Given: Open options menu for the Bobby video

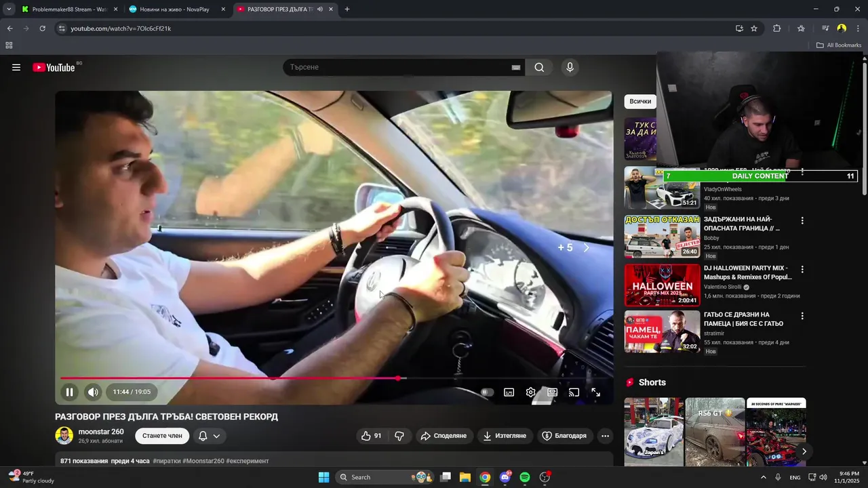Looking at the screenshot, I should pyautogui.click(x=802, y=220).
